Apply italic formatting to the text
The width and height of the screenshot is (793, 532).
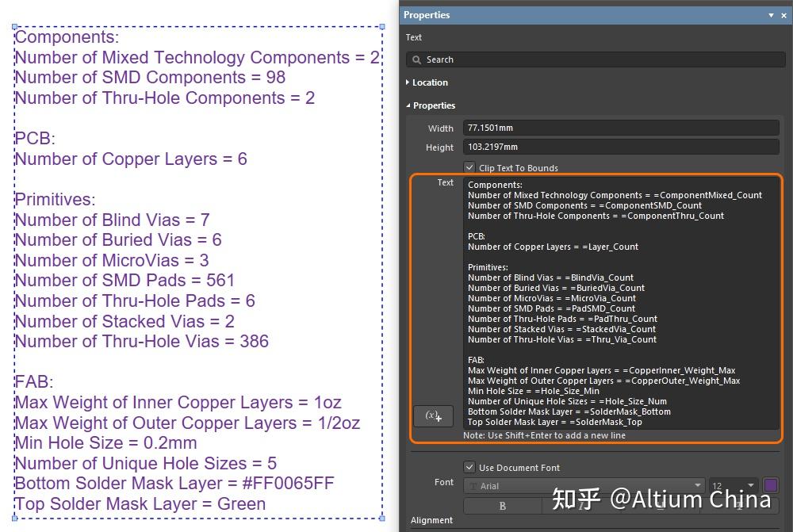click(x=582, y=505)
